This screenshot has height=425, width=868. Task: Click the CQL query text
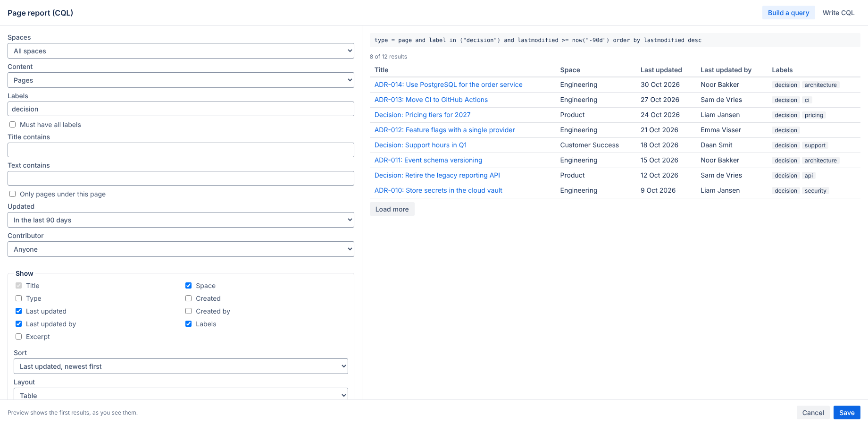pyautogui.click(x=538, y=40)
